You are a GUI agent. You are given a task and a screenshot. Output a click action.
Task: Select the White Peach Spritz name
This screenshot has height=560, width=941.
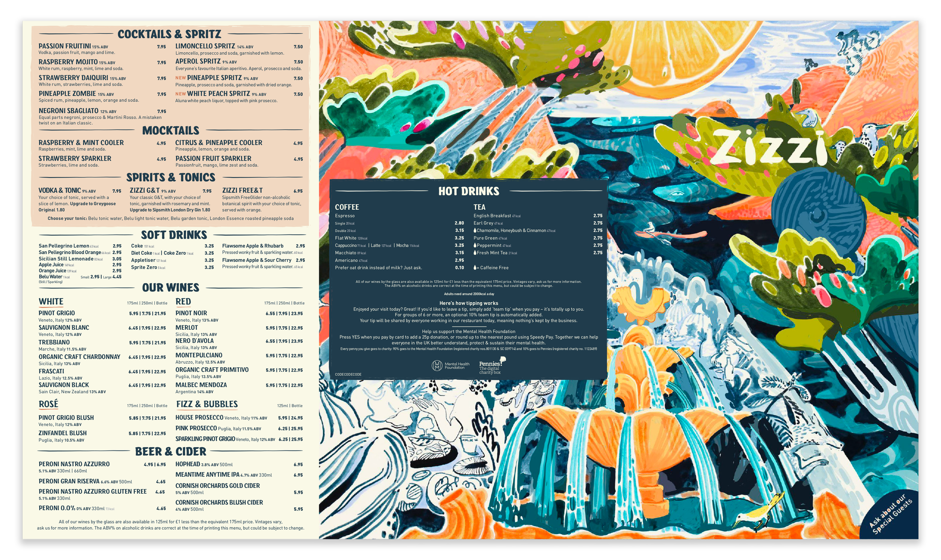218,94
